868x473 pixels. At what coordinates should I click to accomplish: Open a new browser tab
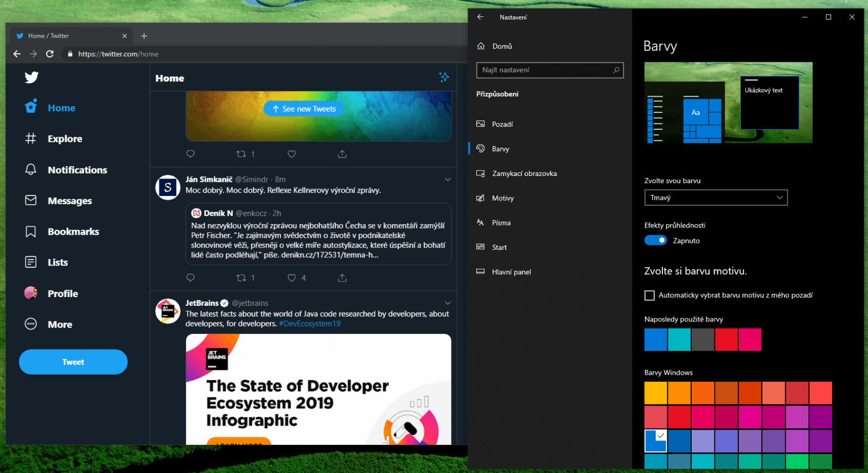[x=144, y=36]
